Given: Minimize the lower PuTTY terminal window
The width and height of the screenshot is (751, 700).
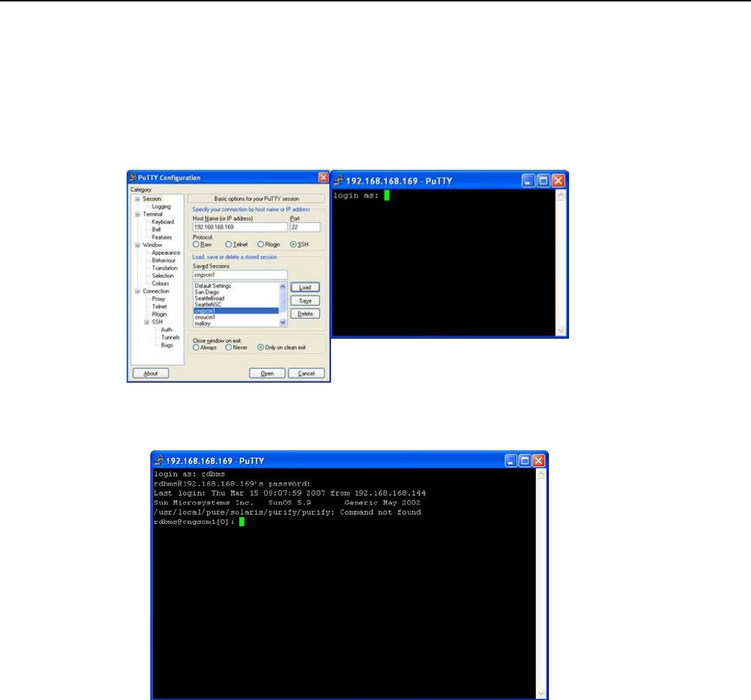Looking at the screenshot, I should coord(511,460).
